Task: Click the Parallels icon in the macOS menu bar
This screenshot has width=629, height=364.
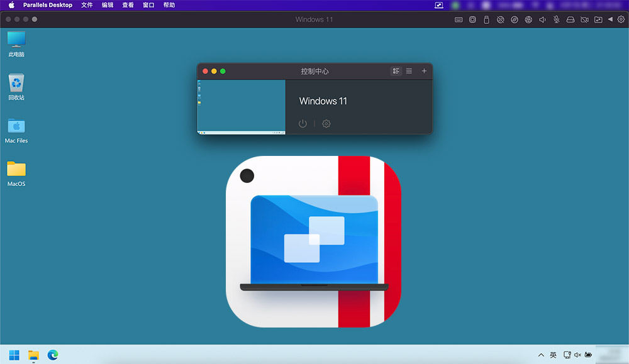Action: [439, 5]
